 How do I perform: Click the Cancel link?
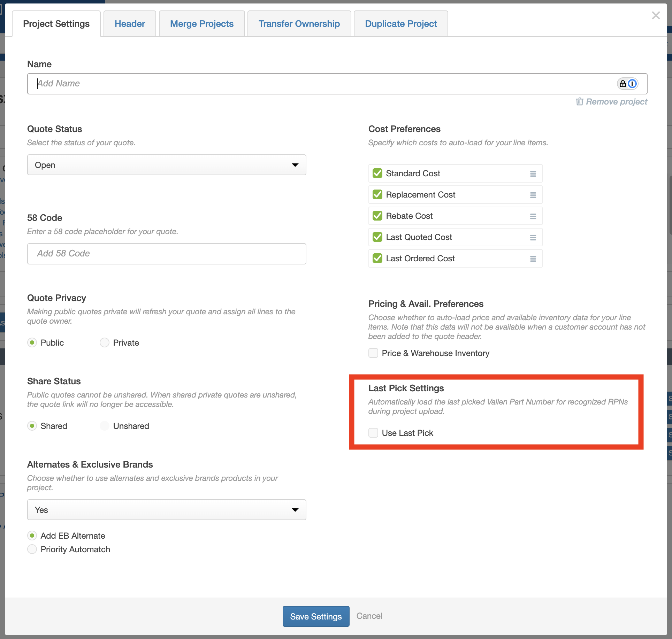coord(369,616)
